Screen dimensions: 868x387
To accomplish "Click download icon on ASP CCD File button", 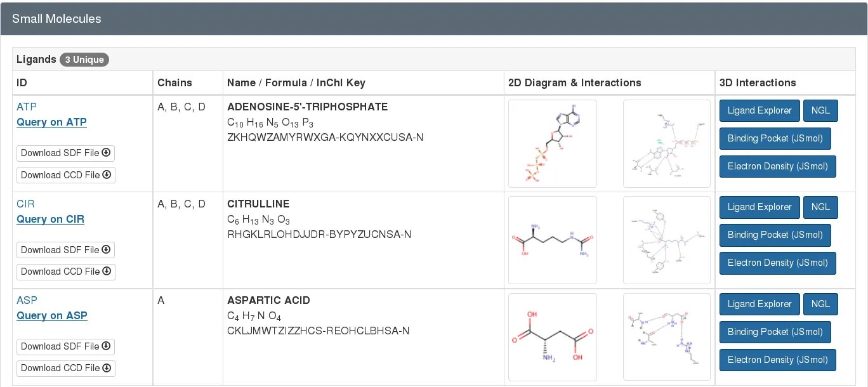I will (x=107, y=367).
